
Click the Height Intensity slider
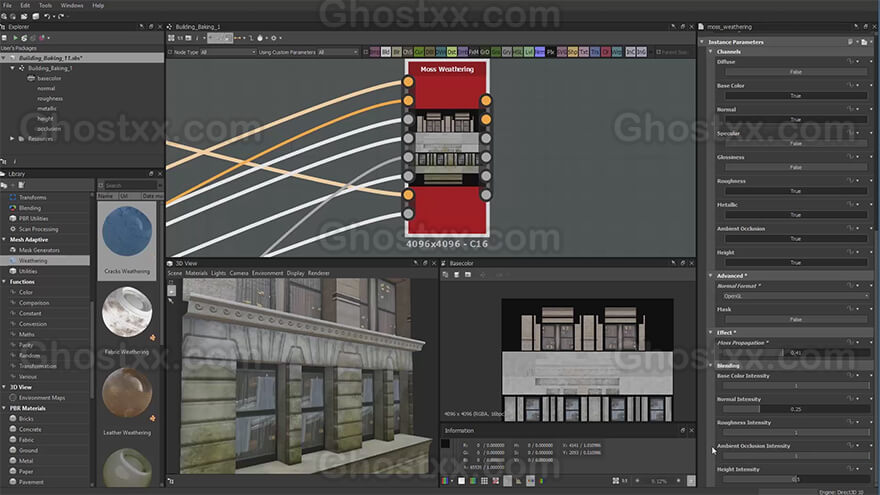pyautogui.click(x=796, y=479)
